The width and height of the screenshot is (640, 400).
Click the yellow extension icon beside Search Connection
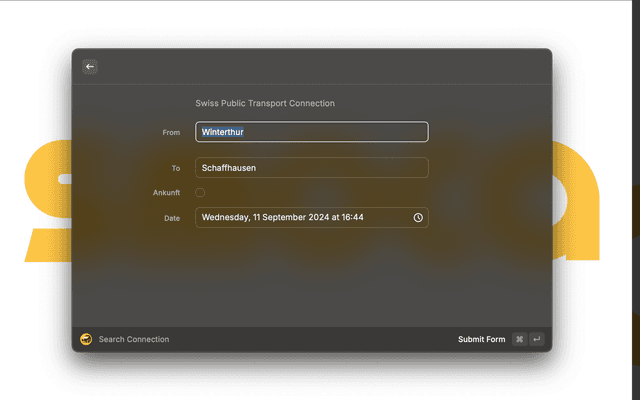(86, 339)
